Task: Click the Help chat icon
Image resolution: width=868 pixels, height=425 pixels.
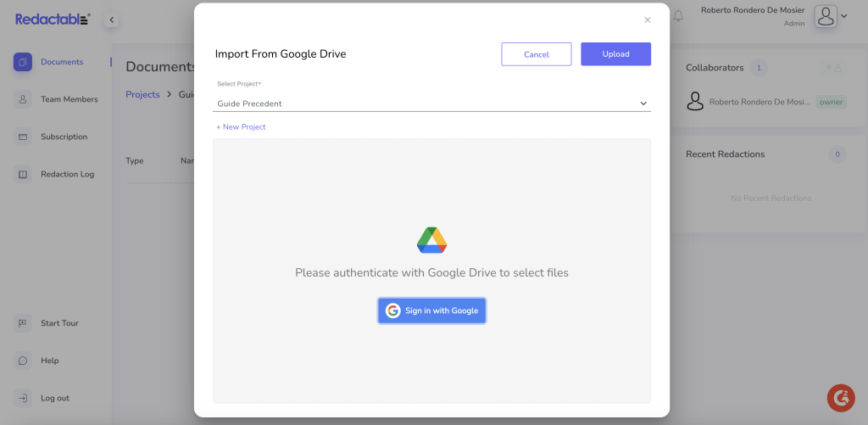Action: [23, 361]
